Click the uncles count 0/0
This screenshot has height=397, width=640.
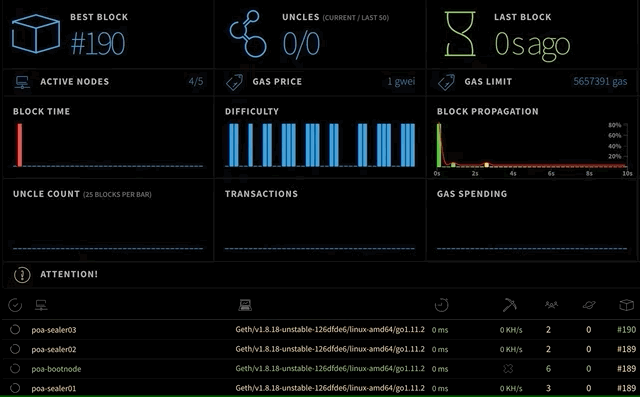[301, 44]
